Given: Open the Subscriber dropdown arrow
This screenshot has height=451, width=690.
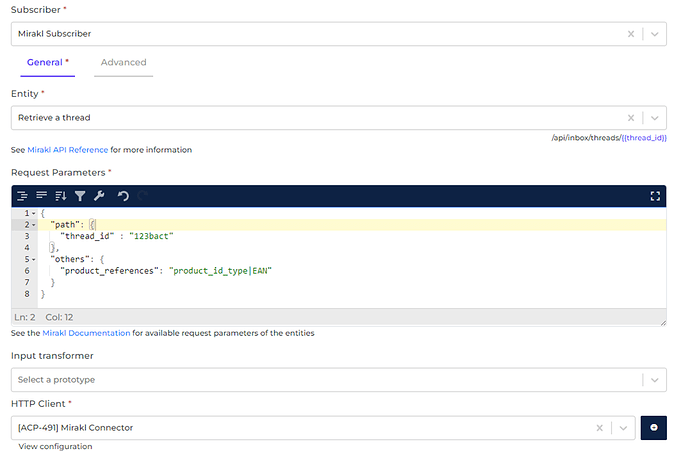Looking at the screenshot, I should click(x=654, y=34).
